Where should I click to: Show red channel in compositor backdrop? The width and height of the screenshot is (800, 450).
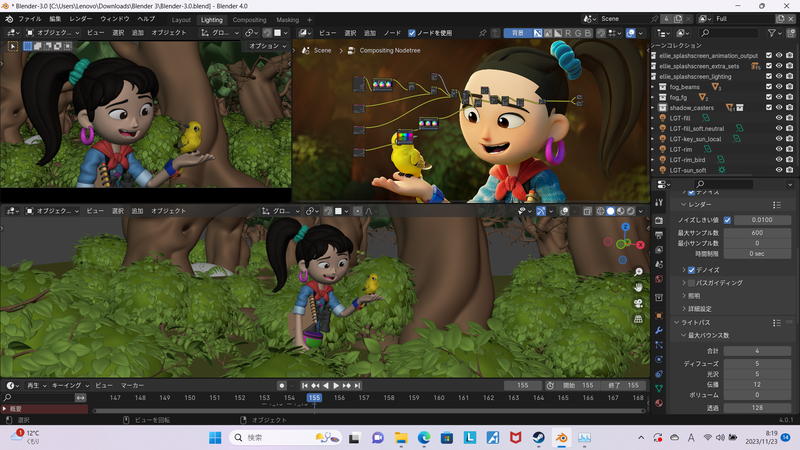click(x=567, y=33)
